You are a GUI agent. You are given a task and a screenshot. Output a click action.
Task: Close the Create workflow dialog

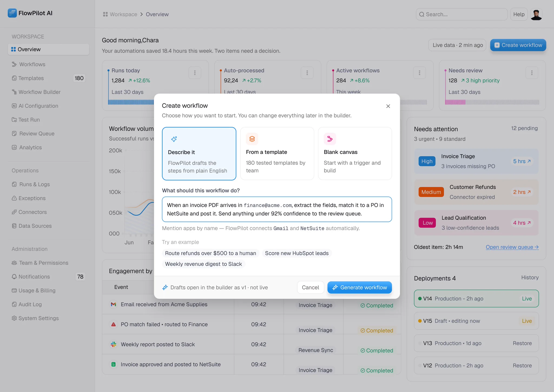[388, 106]
